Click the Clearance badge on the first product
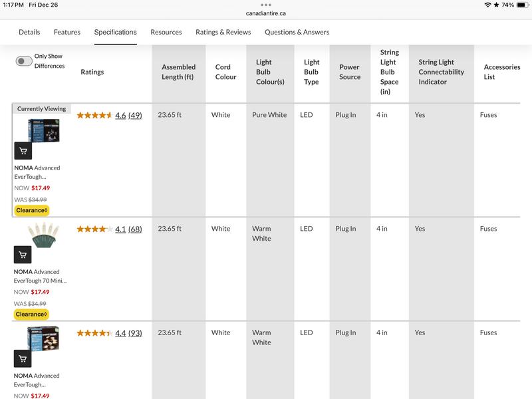532x399 pixels. 32,210
